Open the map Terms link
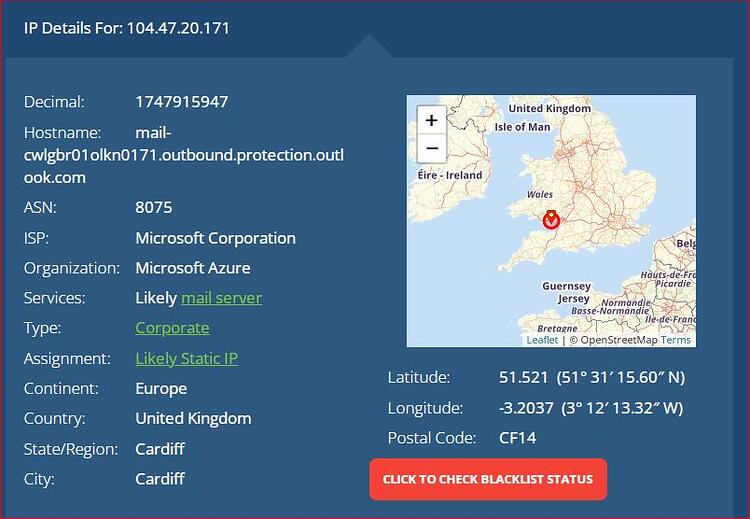This screenshot has width=750, height=519. click(675, 340)
